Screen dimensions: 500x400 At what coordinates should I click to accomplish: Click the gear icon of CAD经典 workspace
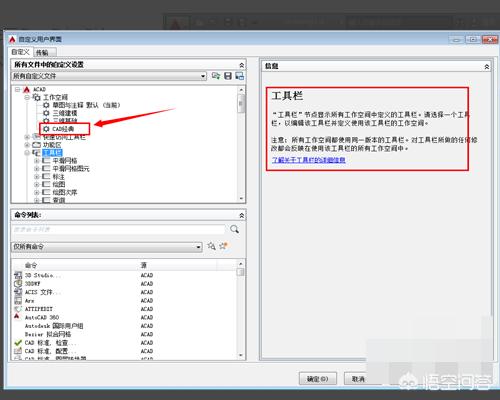46,129
